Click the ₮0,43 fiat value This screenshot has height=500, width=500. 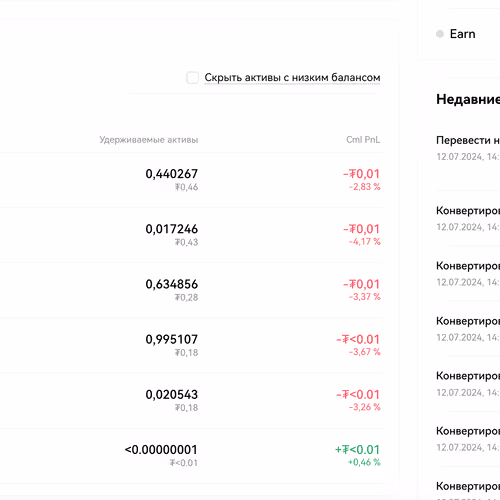(187, 242)
